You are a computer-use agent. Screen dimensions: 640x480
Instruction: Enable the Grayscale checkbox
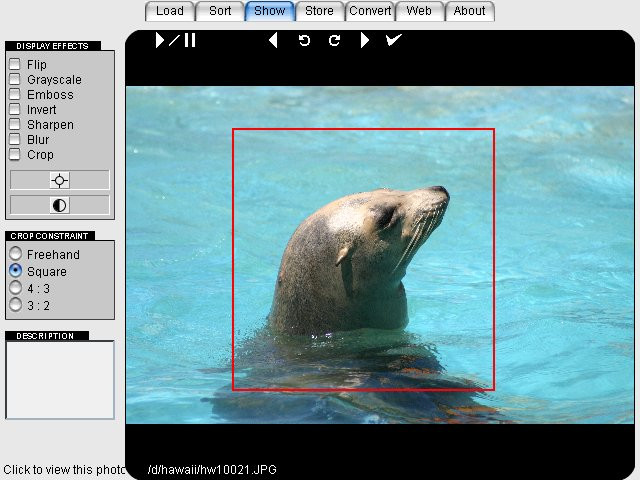click(15, 79)
